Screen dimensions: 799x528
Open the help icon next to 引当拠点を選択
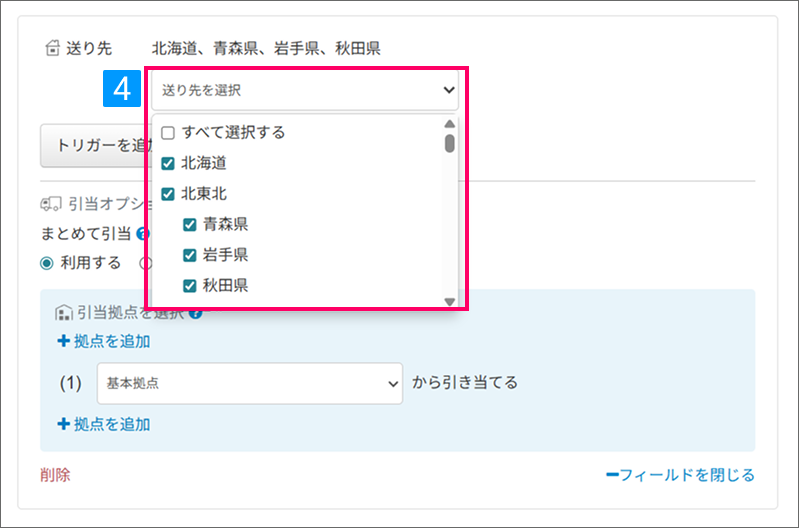tap(195, 313)
